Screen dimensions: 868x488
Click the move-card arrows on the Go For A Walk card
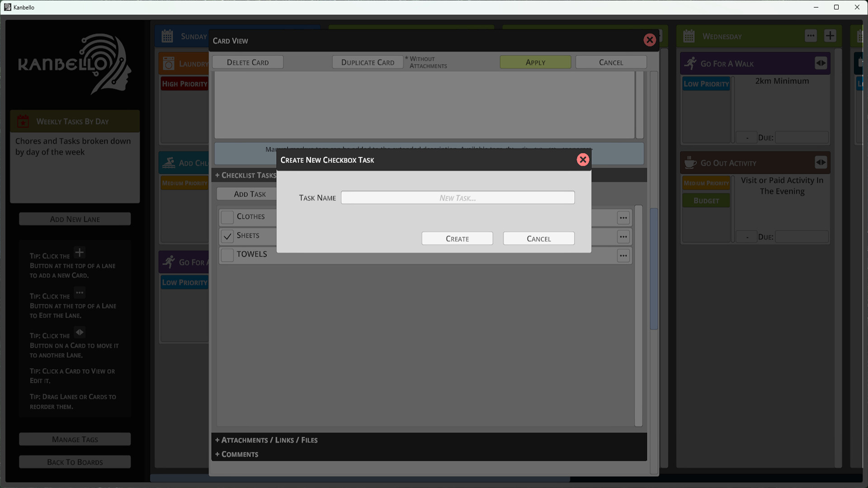(x=822, y=63)
